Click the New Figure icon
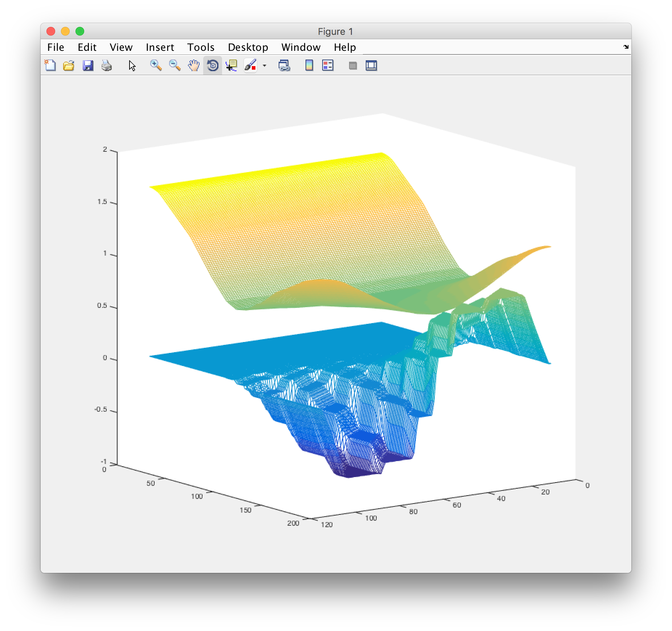This screenshot has height=631, width=672. click(50, 66)
